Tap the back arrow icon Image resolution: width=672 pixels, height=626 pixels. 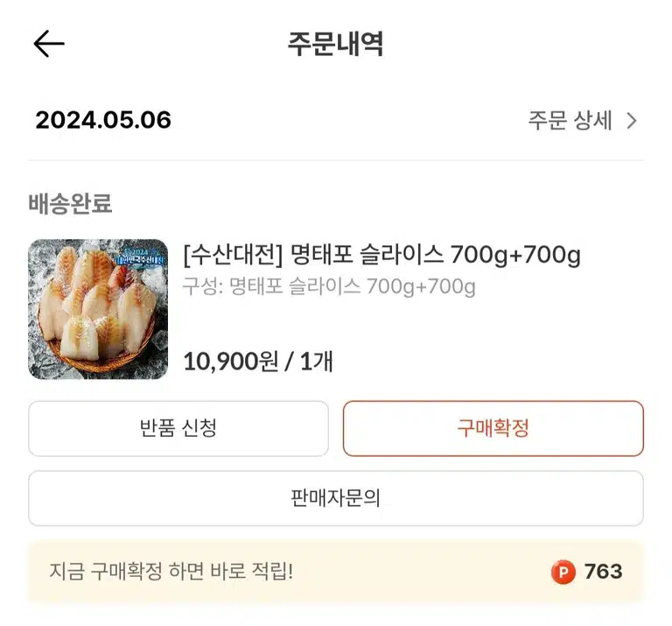(x=49, y=43)
